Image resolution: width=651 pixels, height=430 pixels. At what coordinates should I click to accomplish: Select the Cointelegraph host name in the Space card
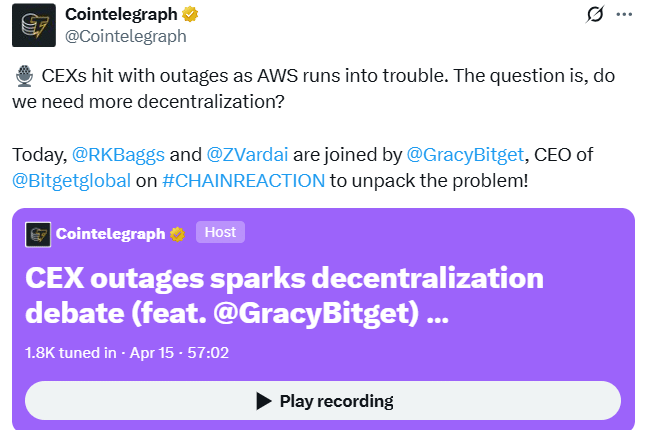(x=110, y=234)
